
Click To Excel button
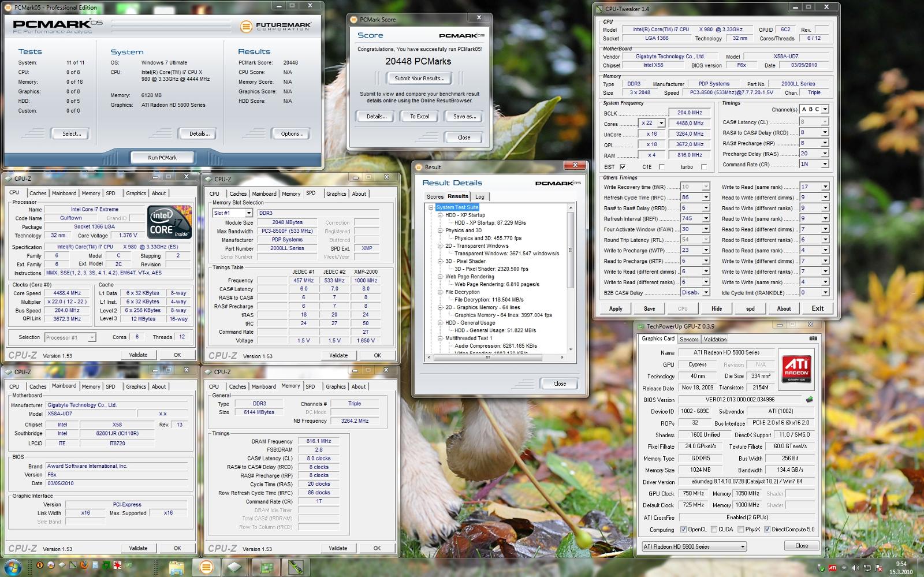(420, 117)
